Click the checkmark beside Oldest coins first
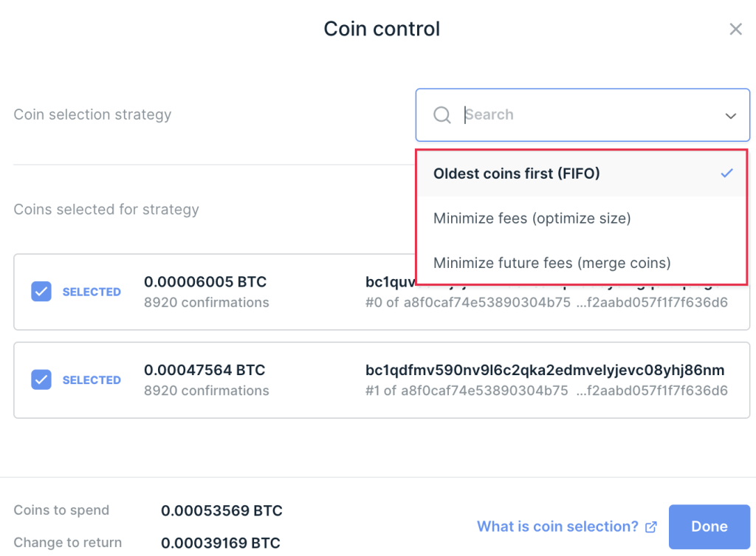The width and height of the screenshot is (756, 556). click(727, 174)
